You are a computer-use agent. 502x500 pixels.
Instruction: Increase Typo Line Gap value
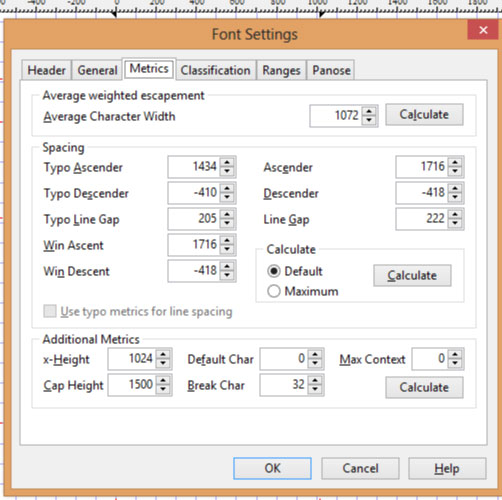pos(227,214)
